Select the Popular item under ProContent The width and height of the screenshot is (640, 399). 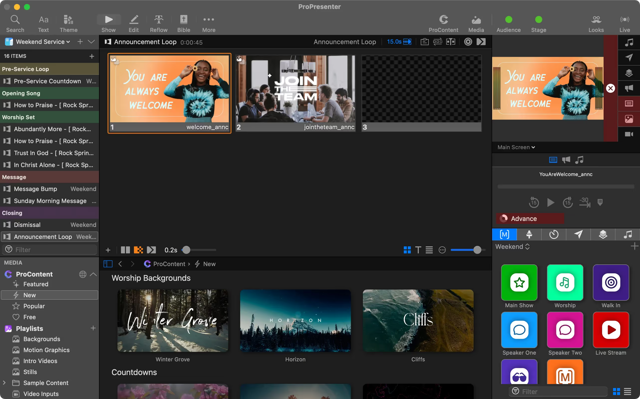[x=34, y=306]
